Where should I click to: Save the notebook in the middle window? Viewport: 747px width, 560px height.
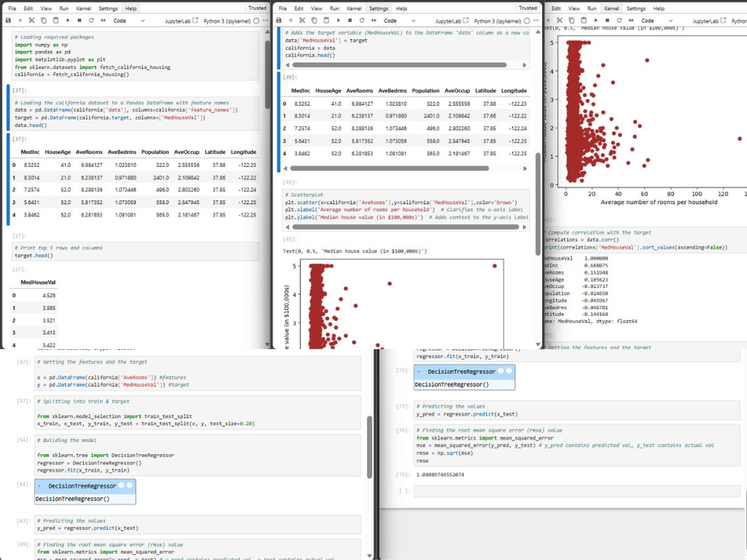pos(279,20)
